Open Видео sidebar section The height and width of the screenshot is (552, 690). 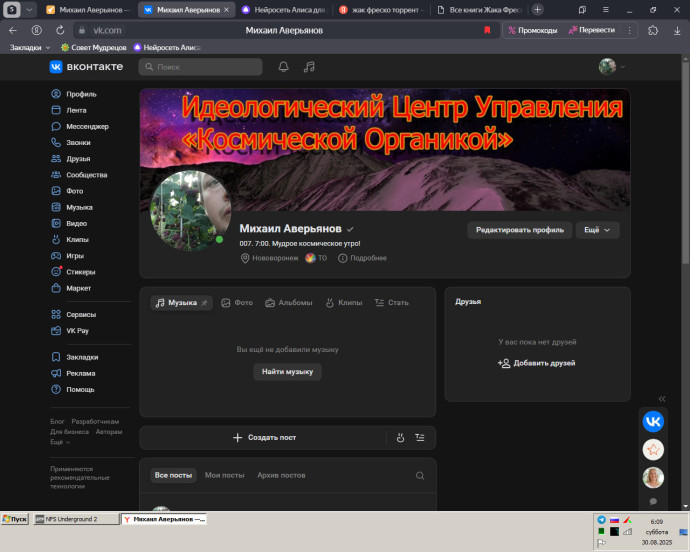(69, 223)
